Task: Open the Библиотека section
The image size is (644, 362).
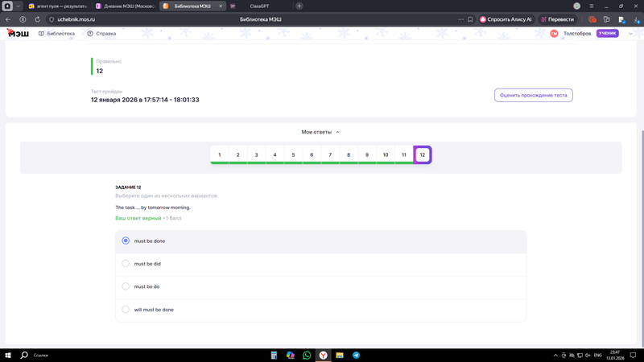Action: [x=56, y=34]
